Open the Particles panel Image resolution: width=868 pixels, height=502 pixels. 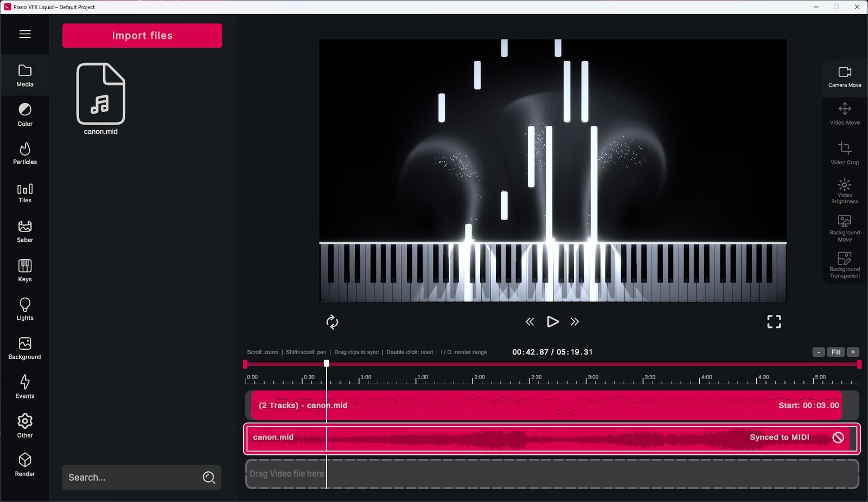(25, 153)
